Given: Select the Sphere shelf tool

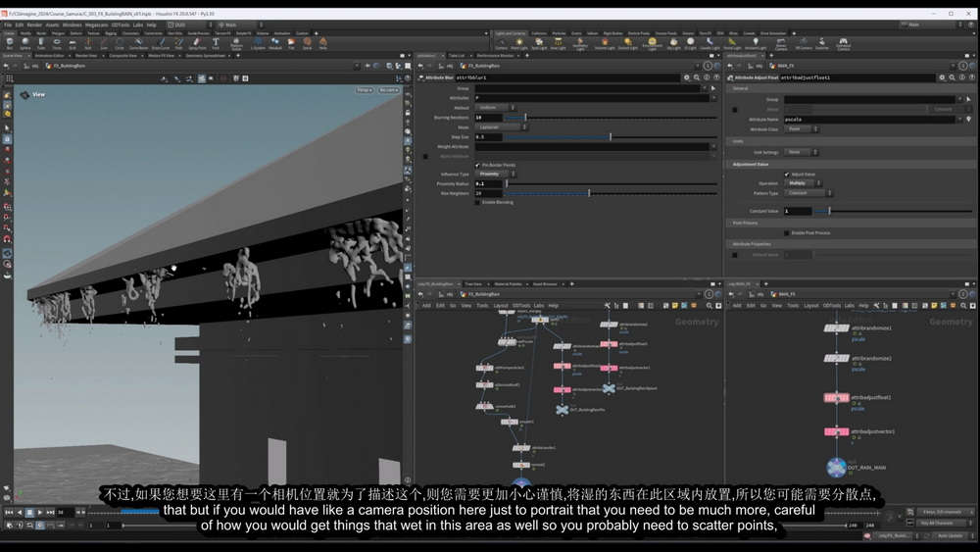Looking at the screenshot, I should [x=25, y=43].
